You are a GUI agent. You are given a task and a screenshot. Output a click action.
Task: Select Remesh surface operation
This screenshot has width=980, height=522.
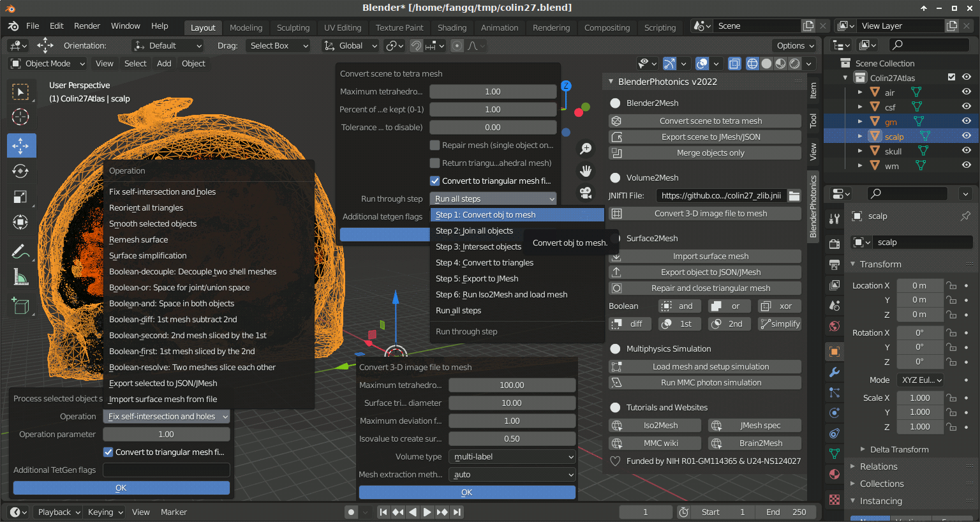coord(138,239)
